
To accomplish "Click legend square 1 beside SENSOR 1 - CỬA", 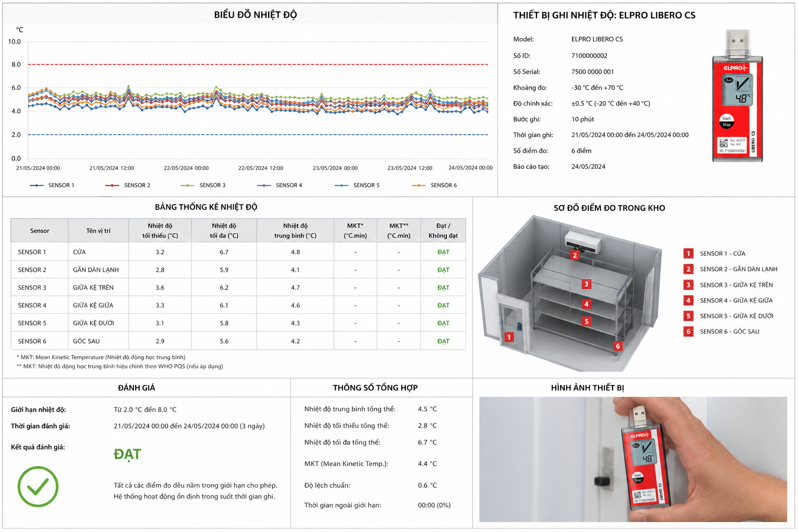I will coord(688,254).
